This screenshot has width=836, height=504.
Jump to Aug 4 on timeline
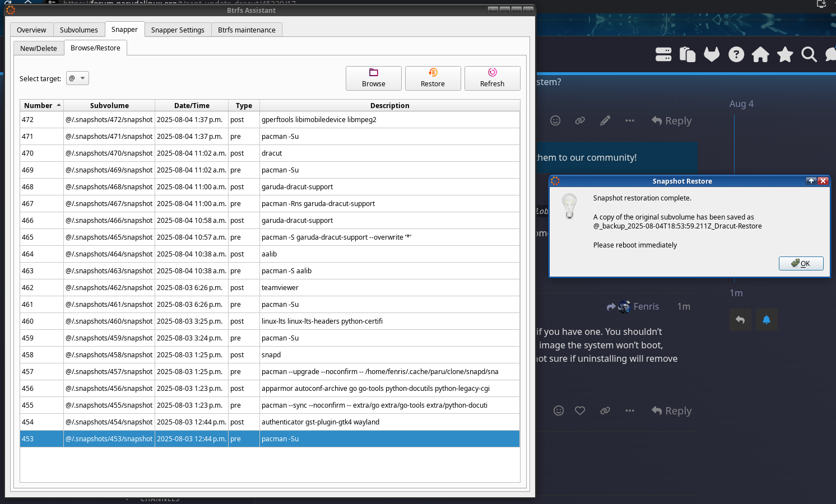[x=741, y=104]
